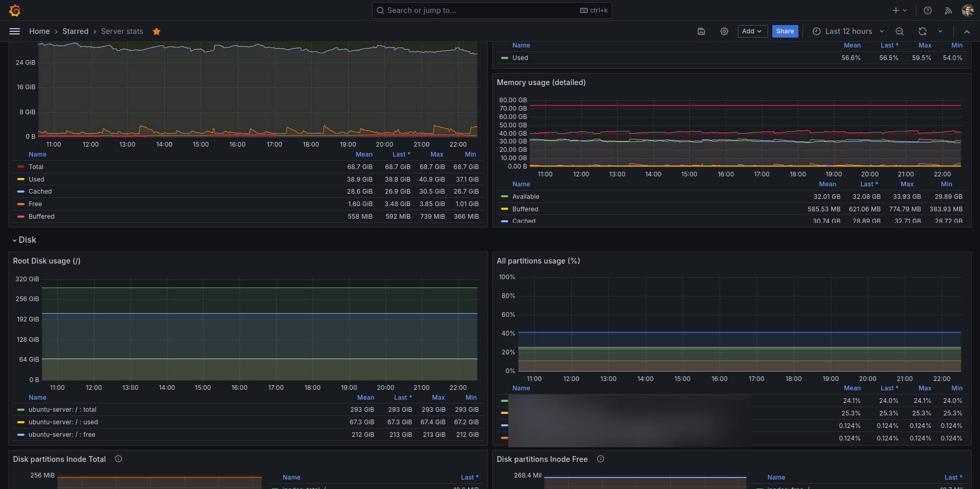Open the help question mark icon
This screenshot has width=980, height=489.
coord(927,10)
